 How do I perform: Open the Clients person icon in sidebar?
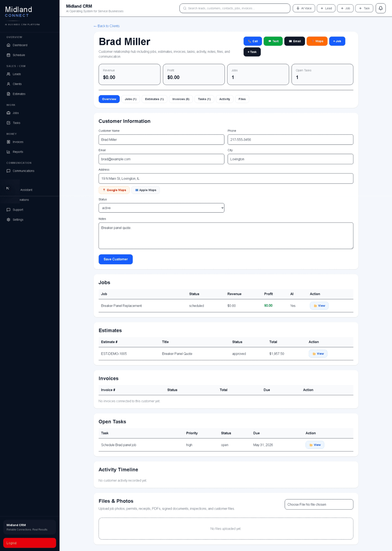point(8,84)
